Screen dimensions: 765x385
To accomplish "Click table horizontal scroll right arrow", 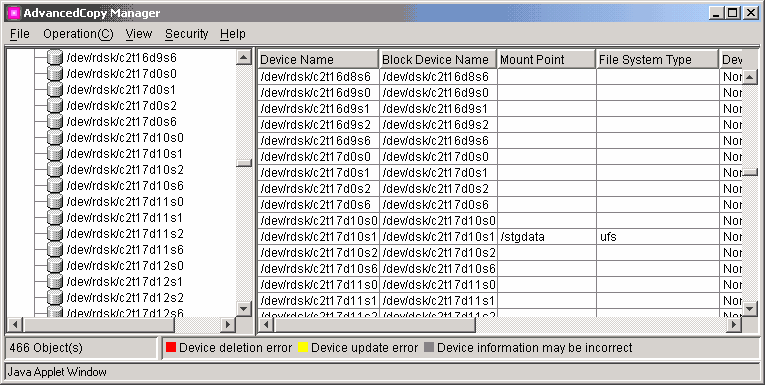I will tap(734, 324).
